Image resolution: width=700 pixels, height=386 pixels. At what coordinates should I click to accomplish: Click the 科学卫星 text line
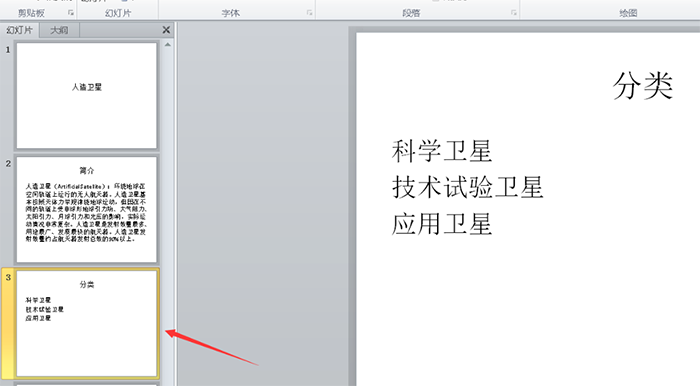(x=442, y=151)
